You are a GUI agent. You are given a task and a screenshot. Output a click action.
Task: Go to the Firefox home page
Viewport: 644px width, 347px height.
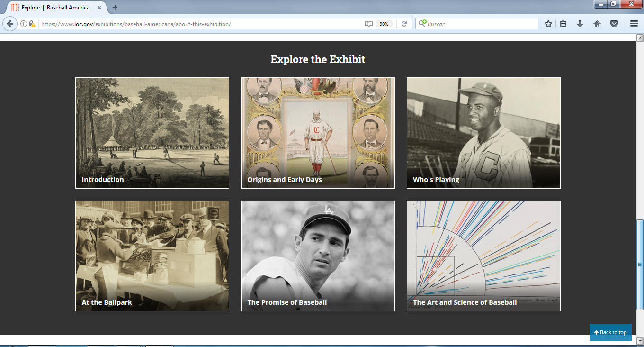pyautogui.click(x=597, y=24)
